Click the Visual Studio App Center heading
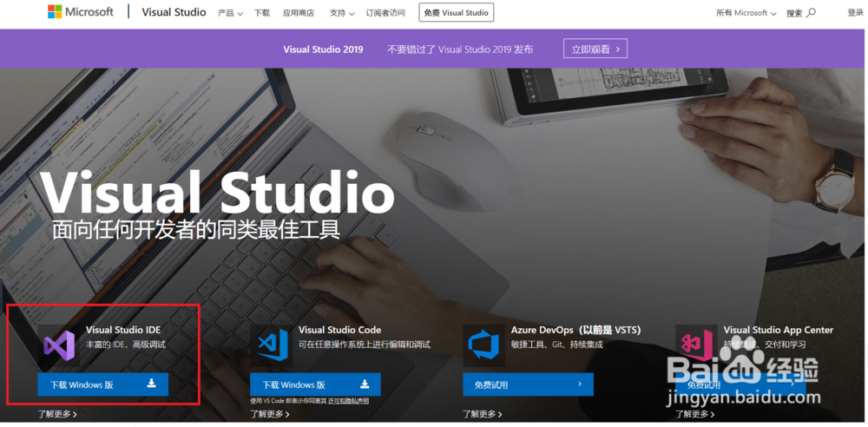This screenshot has width=868, height=427. pos(779,330)
